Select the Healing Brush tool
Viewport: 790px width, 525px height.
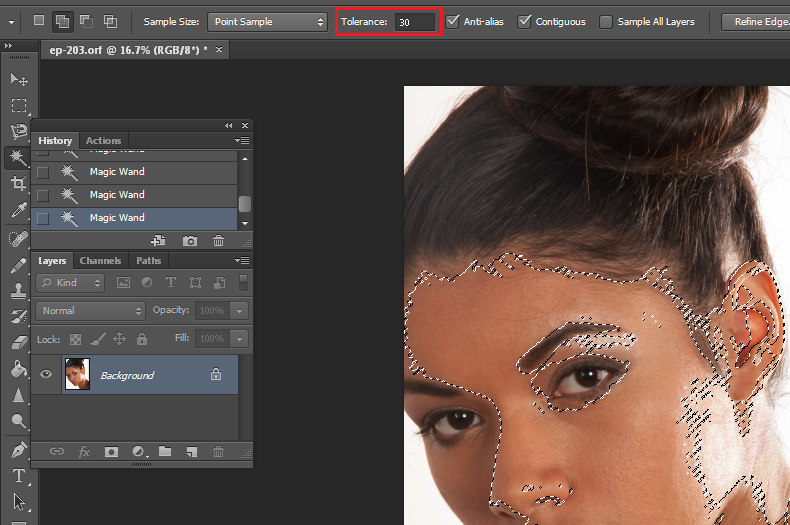(x=19, y=238)
